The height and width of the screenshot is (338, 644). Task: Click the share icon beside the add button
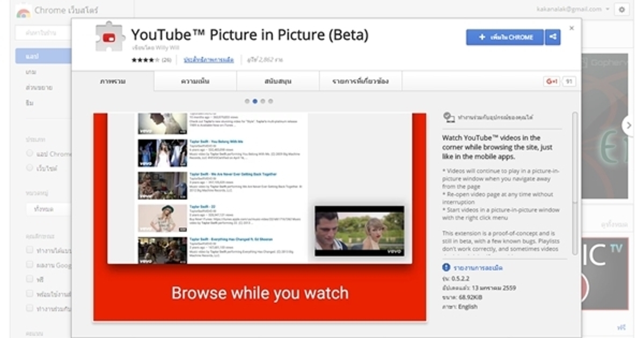[x=552, y=37]
